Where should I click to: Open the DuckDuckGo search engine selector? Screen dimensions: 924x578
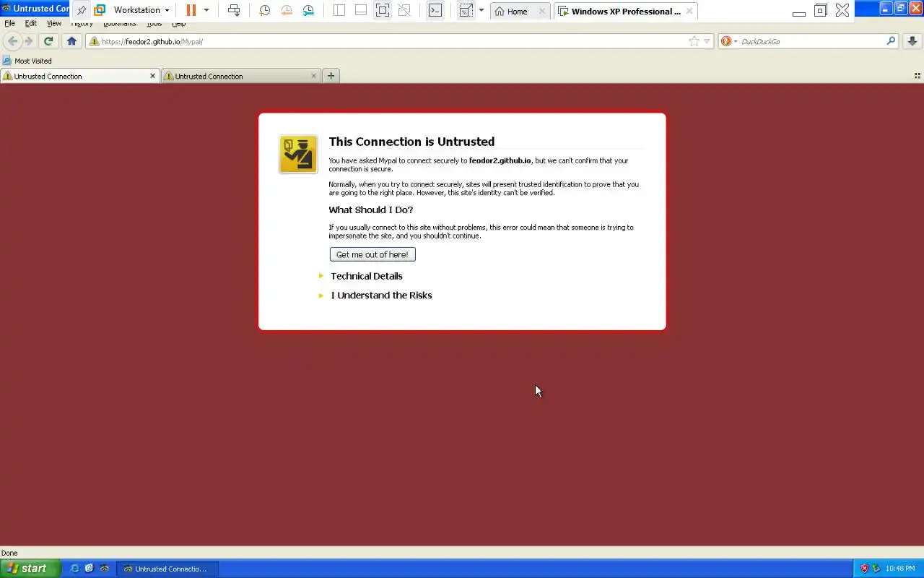(729, 41)
